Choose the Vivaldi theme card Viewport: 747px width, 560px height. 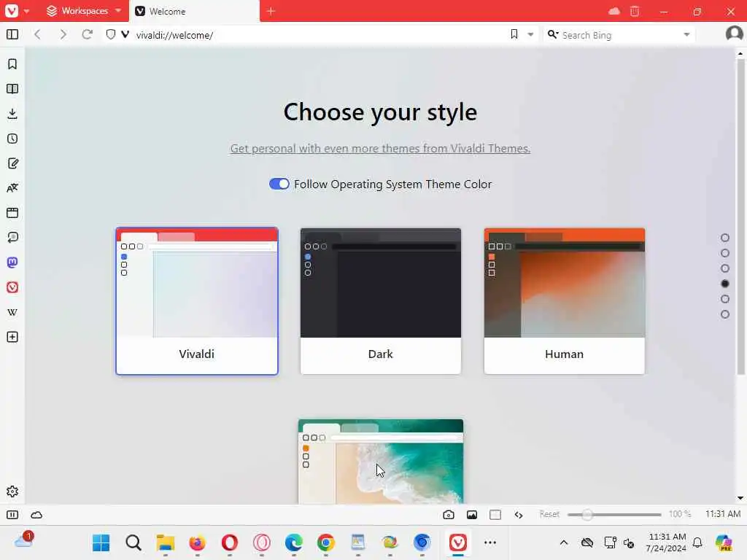pyautogui.click(x=197, y=301)
